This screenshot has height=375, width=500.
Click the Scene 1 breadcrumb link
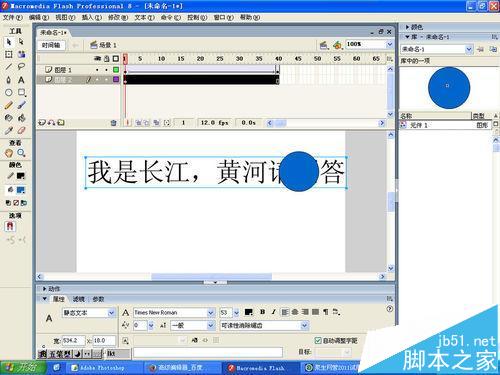pyautogui.click(x=107, y=45)
